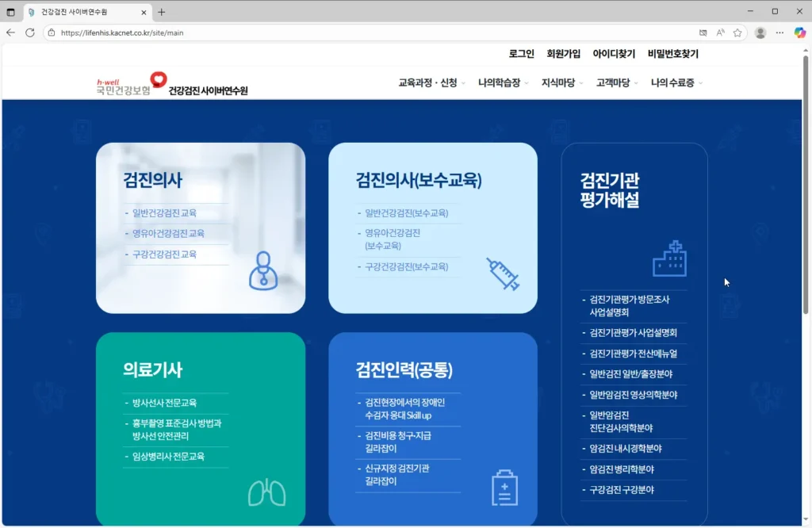Image resolution: width=812 pixels, height=528 pixels.
Task: Click the battery-cross icon on 검진인력(공통) card
Action: pyautogui.click(x=505, y=488)
